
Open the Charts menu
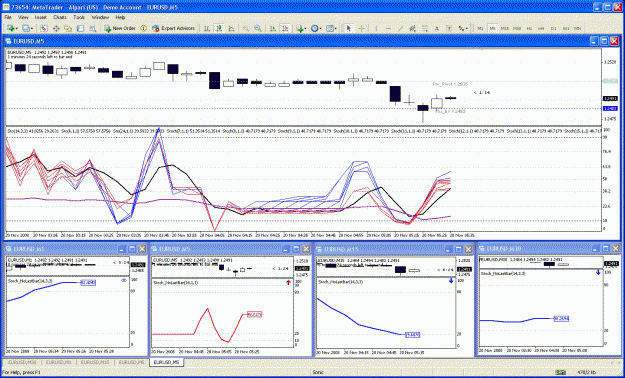coord(60,18)
